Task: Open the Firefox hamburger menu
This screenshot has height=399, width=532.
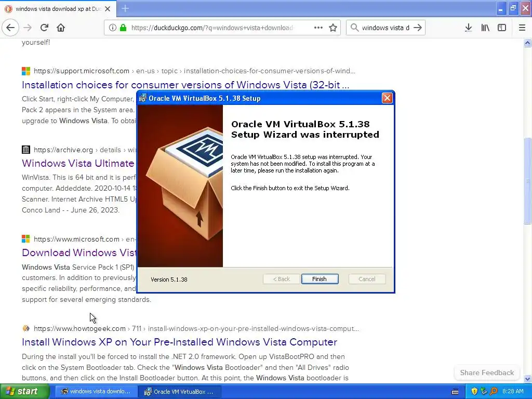Action: [x=522, y=28]
